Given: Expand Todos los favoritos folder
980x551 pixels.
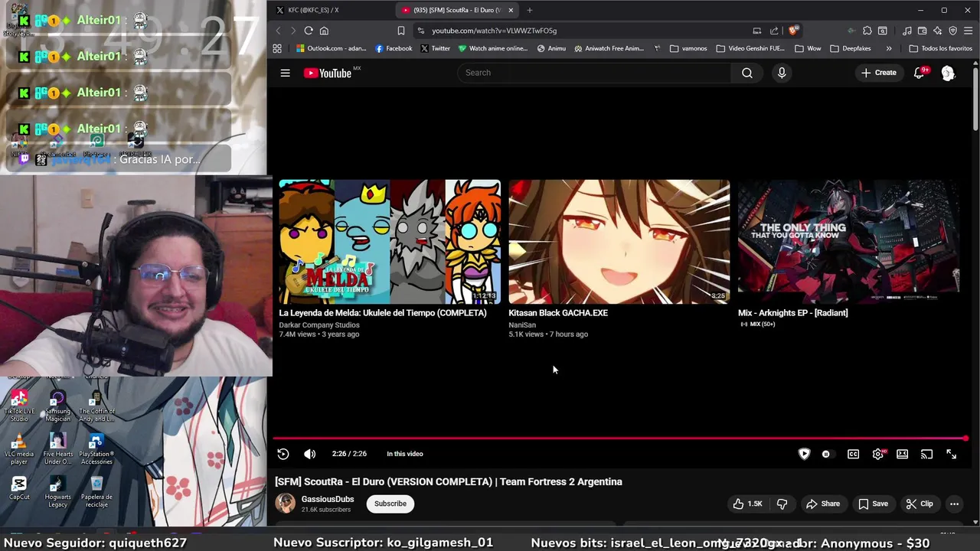Looking at the screenshot, I should click(940, 48).
